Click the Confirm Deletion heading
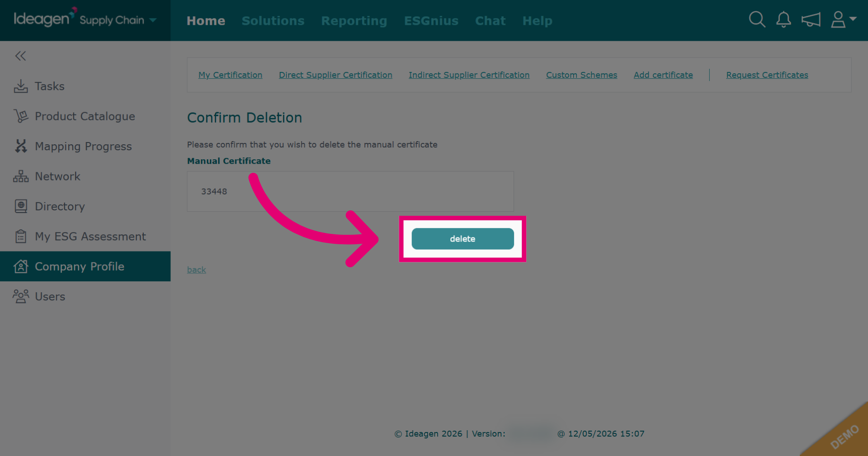 coord(245,118)
